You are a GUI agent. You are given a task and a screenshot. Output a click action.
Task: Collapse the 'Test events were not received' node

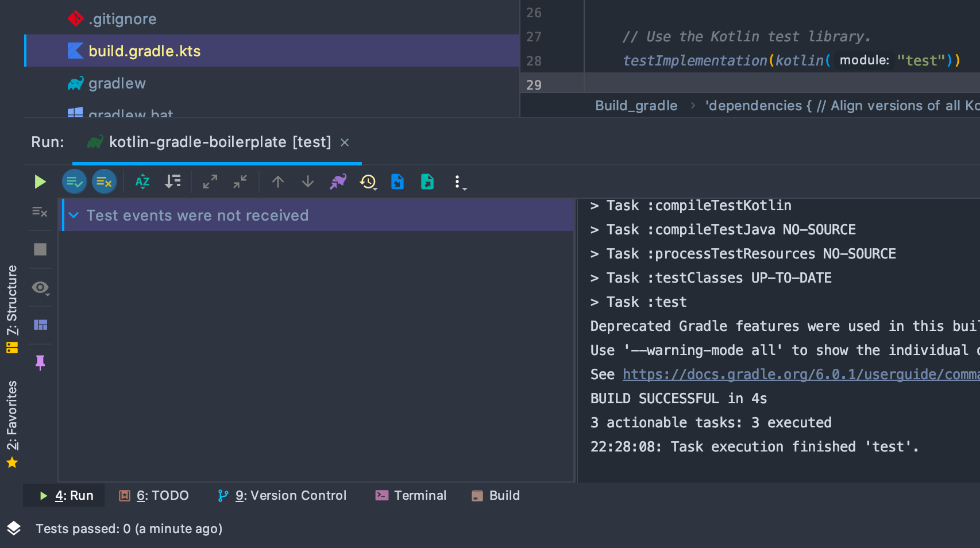point(74,215)
